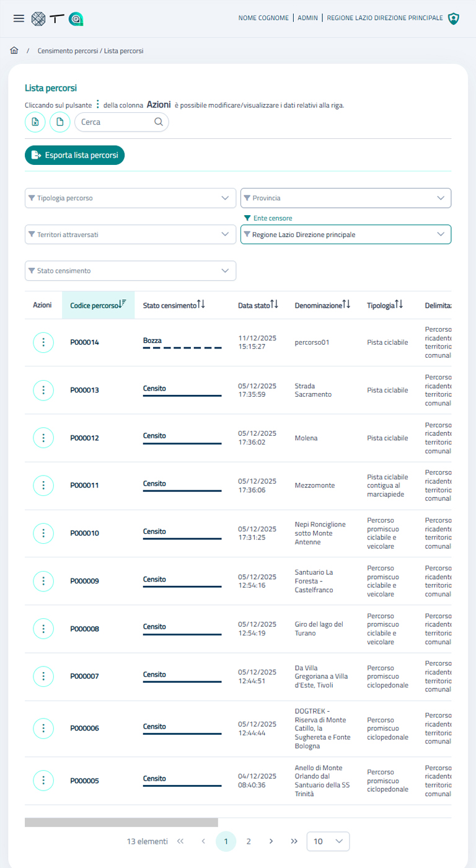This screenshot has width=476, height=868.
Task: Click the Cerca search input field
Action: point(115,122)
